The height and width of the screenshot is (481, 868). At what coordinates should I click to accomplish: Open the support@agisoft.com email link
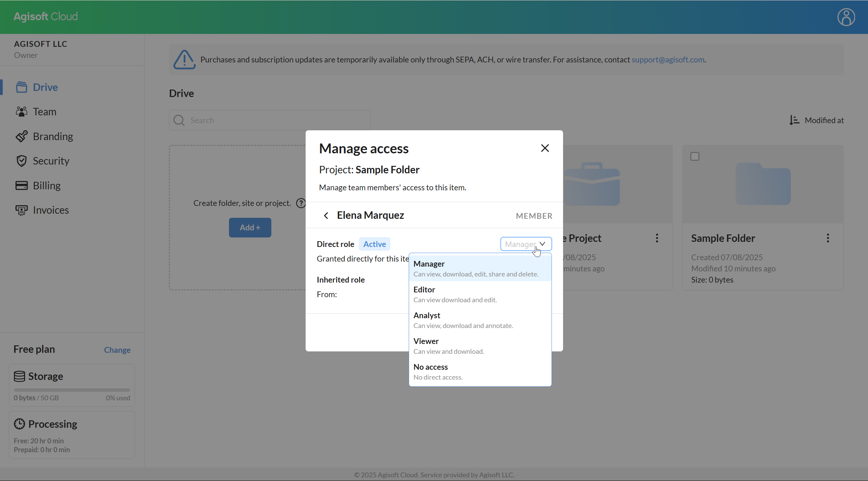[668, 60]
